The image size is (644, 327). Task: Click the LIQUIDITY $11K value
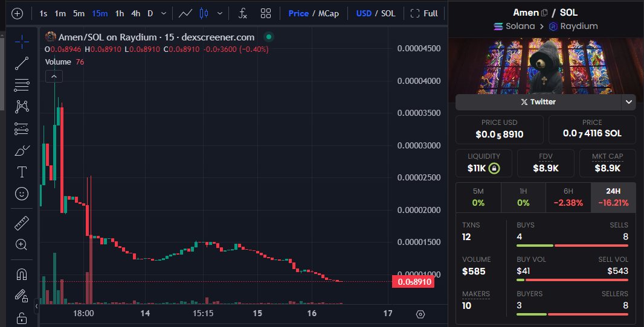point(477,168)
